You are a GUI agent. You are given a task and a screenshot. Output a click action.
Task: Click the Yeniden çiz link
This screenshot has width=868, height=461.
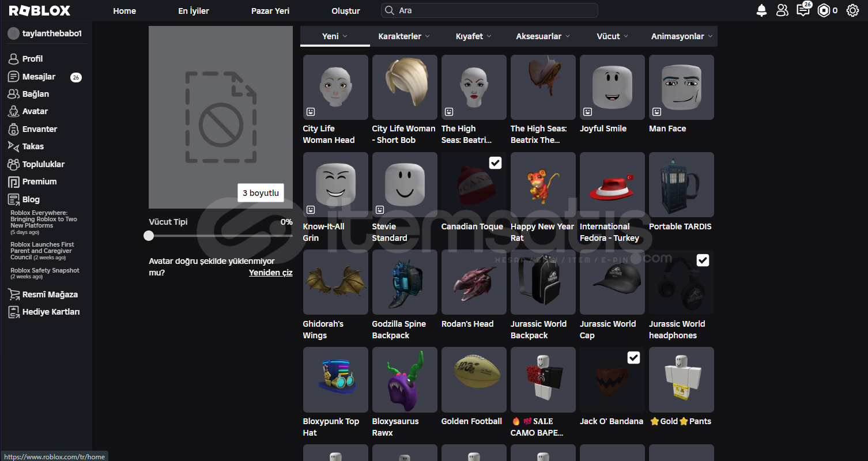pyautogui.click(x=271, y=273)
